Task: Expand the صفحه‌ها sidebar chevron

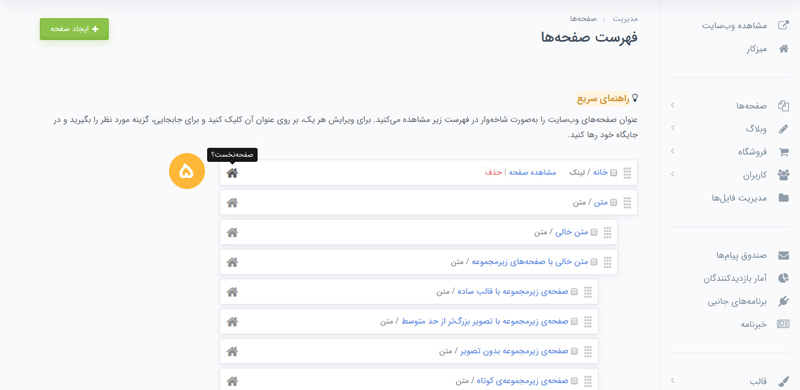Action: 672,105
